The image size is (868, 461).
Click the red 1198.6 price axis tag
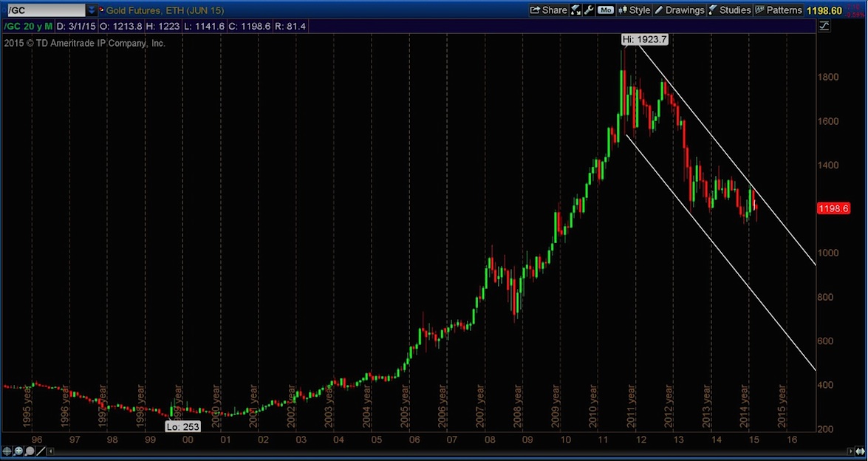click(833, 208)
